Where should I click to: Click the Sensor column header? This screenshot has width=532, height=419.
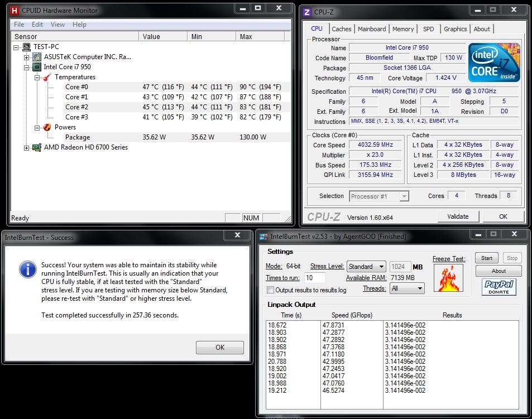coord(75,37)
